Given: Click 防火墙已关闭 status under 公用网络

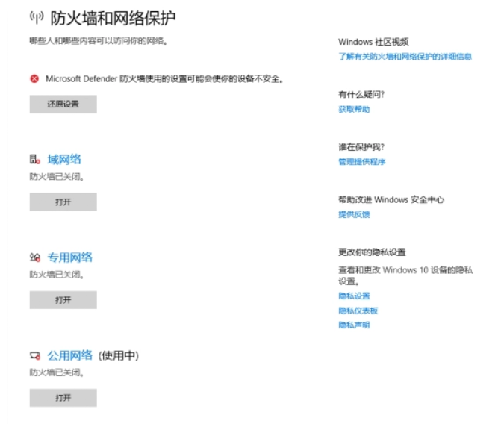Looking at the screenshot, I should (57, 372).
